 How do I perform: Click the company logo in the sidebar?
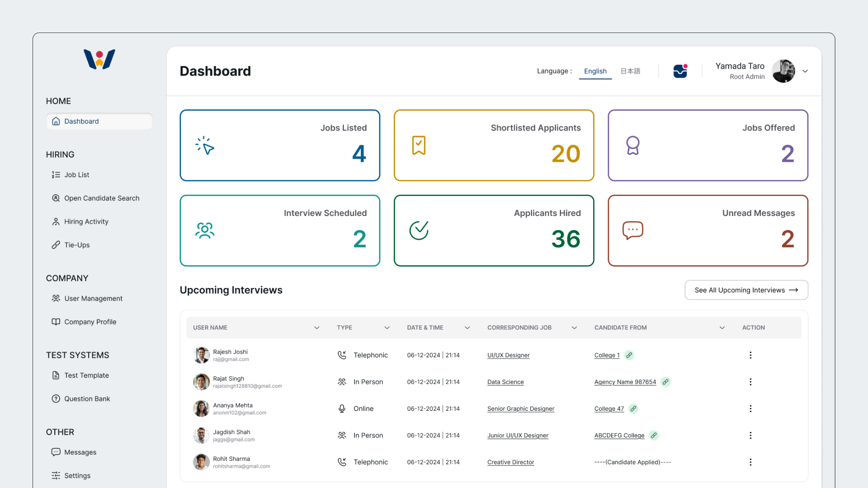tap(99, 59)
